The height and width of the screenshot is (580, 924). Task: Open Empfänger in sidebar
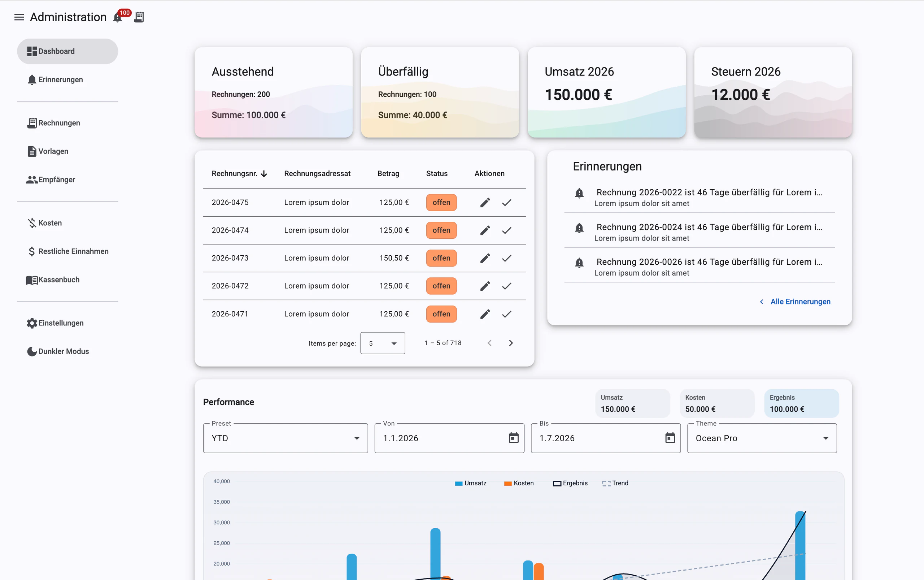[67, 180]
